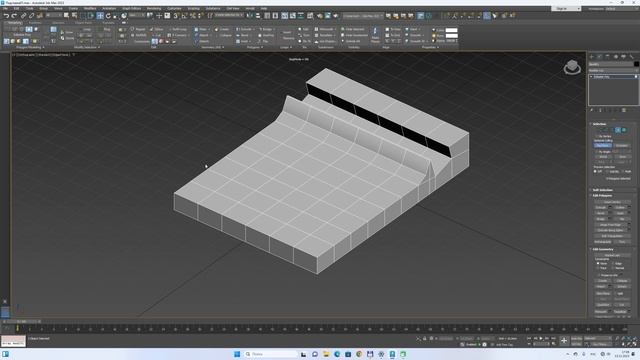Open the Rendering menu
Screen dimensions: 640x360
click(154, 8)
